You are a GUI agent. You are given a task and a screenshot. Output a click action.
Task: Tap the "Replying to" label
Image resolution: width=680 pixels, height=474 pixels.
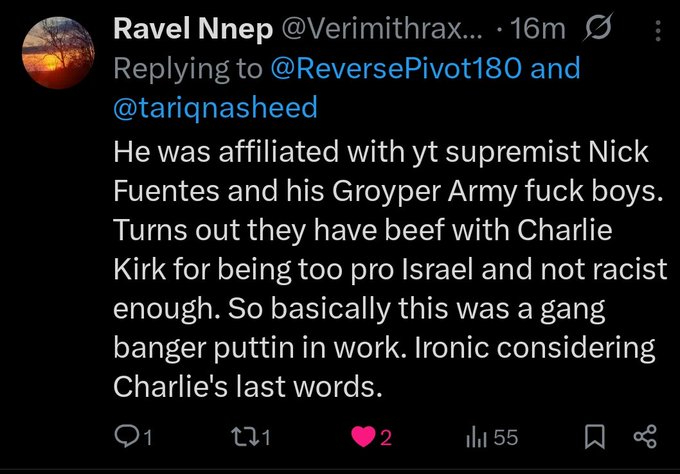tap(190, 69)
